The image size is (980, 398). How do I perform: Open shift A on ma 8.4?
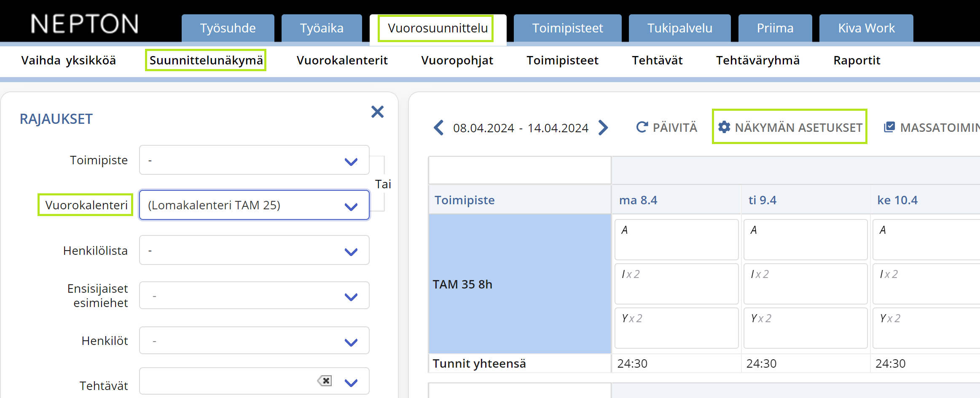click(677, 239)
